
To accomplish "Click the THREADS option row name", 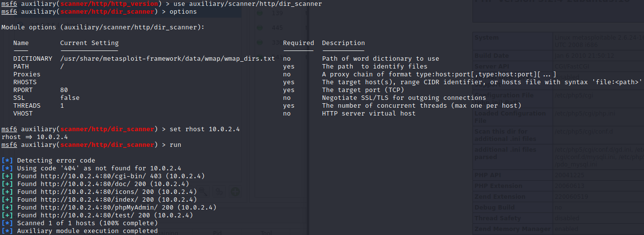I will [27, 106].
